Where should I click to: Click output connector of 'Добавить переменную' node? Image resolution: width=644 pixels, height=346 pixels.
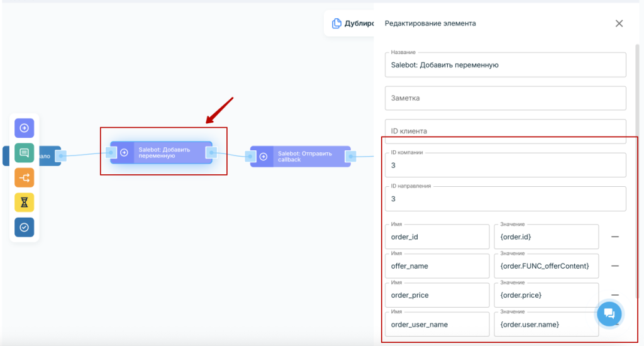click(211, 152)
